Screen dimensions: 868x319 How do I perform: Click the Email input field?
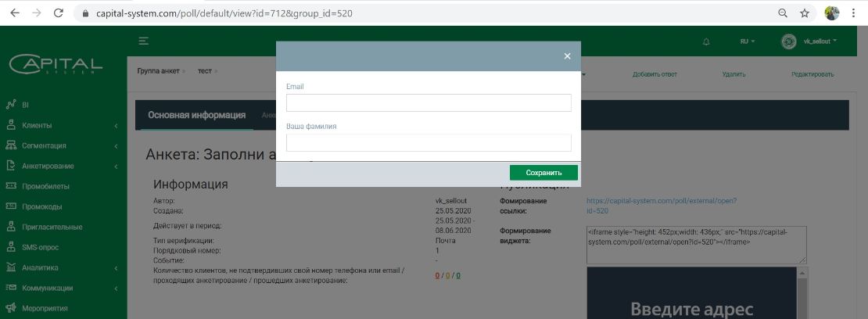(429, 102)
